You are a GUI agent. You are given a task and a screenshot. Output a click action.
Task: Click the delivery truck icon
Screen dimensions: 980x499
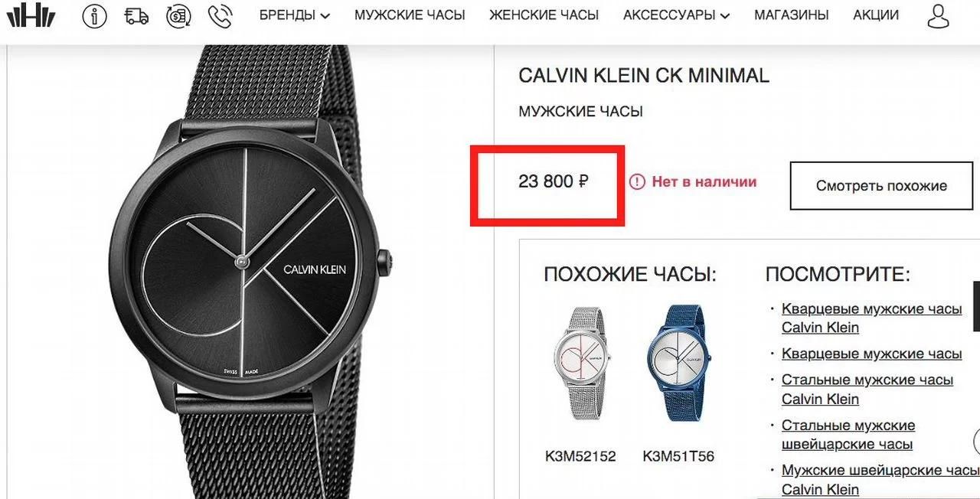coord(137,16)
